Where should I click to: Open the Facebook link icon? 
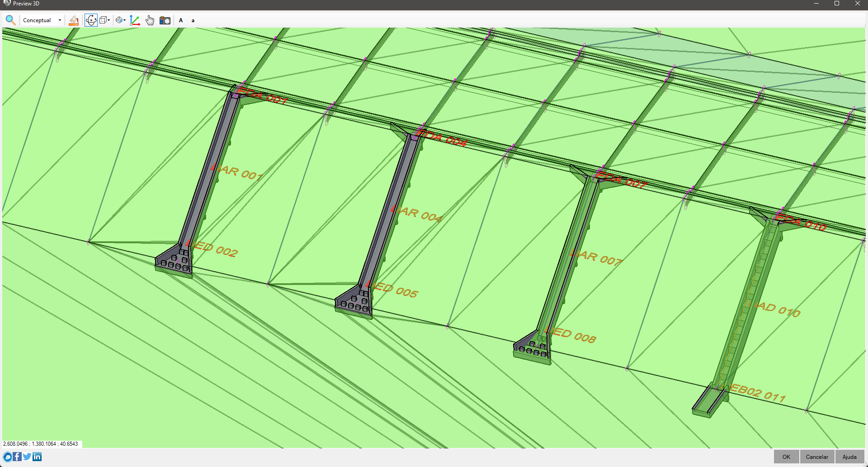point(17,457)
